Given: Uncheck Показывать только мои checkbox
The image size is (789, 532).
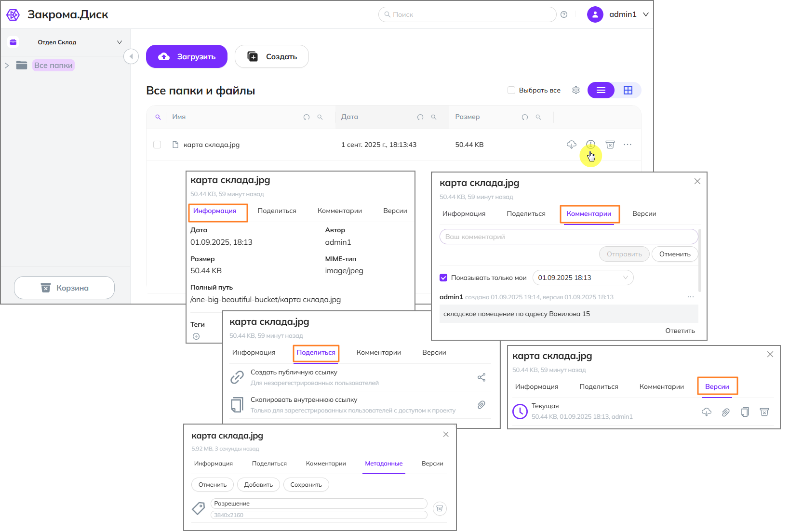Looking at the screenshot, I should 443,278.
